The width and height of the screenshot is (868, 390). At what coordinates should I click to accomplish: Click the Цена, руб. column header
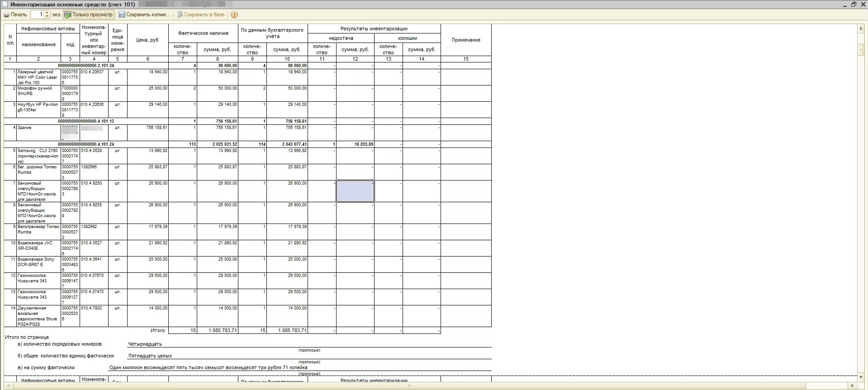[148, 40]
